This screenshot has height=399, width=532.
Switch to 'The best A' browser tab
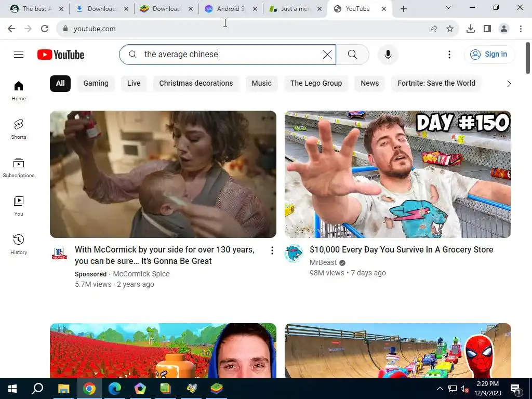pos(37,9)
